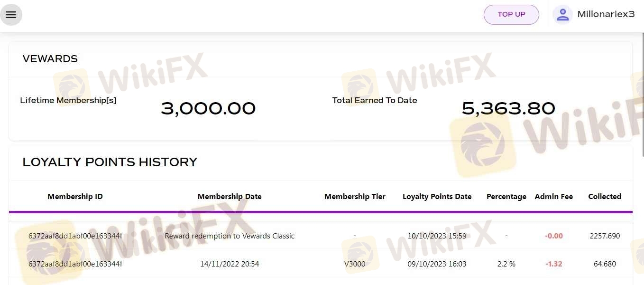
Task: Select the -1.32 admin fee value
Action: 553,264
